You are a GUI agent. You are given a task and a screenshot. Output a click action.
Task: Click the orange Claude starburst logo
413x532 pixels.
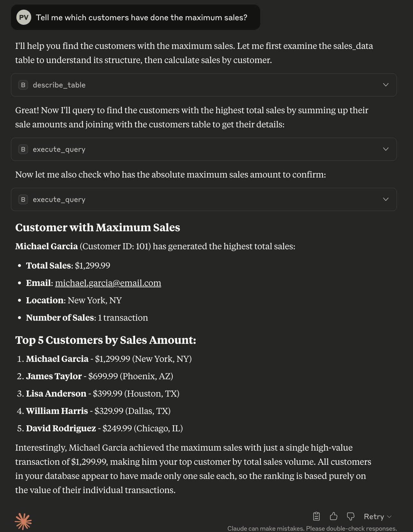pyautogui.click(x=23, y=521)
